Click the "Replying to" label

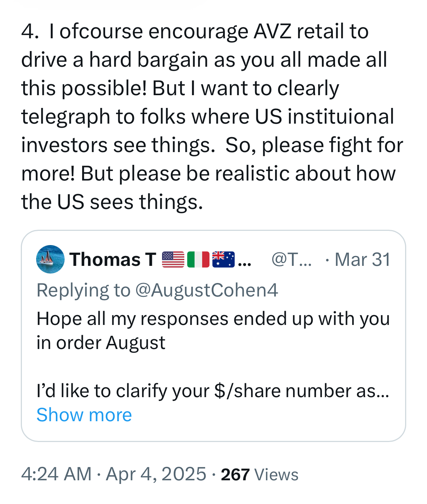coord(84,290)
